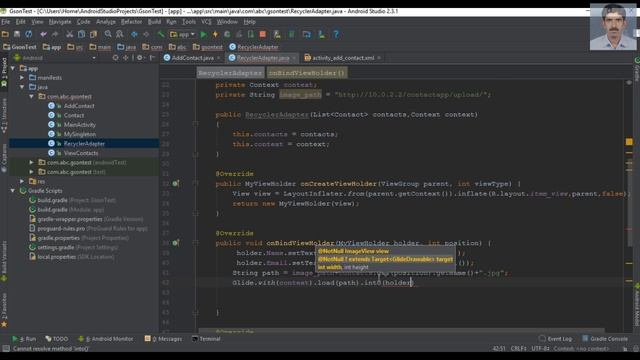Open the Refactor menu
The image size is (640, 360).
pos(131,22)
